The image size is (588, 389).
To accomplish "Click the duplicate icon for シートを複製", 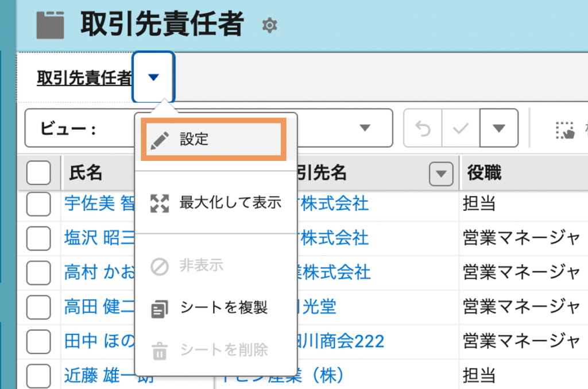I will (159, 308).
